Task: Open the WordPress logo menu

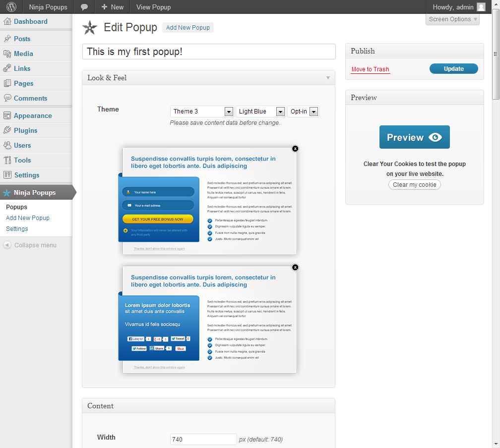Action: click(11, 7)
